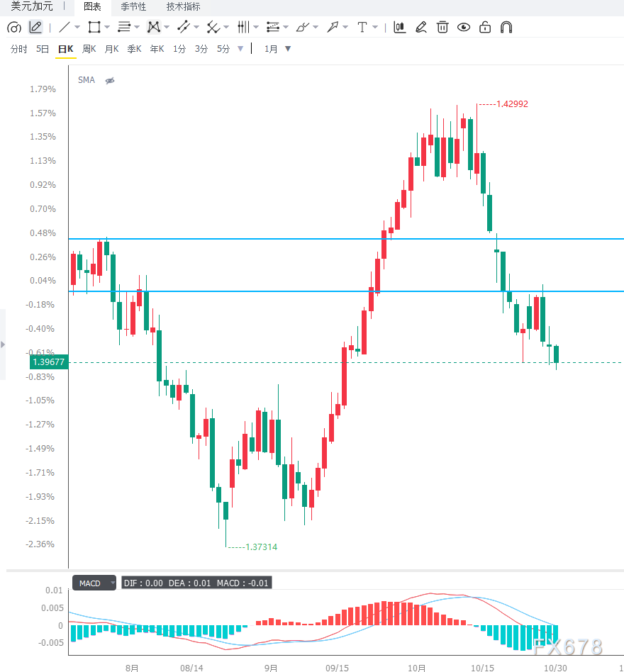The height and width of the screenshot is (672, 624).
Task: Select the arrow marker tool
Action: click(332, 28)
